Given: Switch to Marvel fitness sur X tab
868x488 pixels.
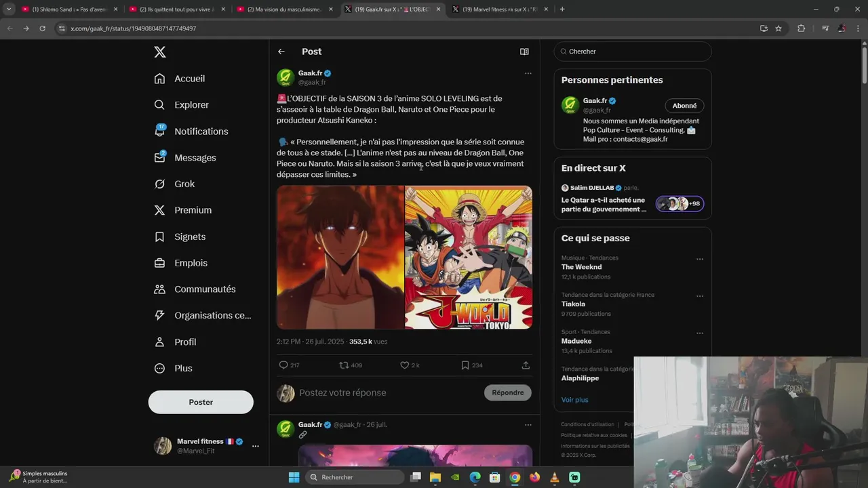Looking at the screenshot, I should tap(500, 9).
